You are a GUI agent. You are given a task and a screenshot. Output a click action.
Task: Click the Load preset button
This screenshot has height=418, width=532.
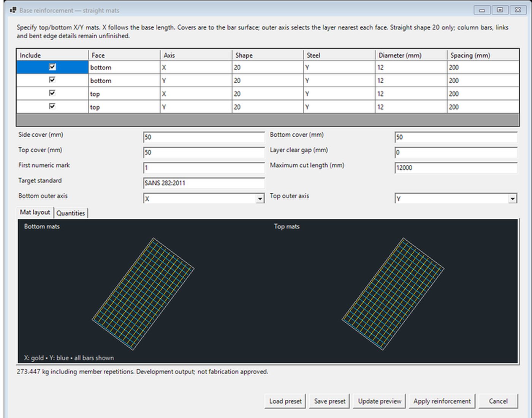(285, 401)
